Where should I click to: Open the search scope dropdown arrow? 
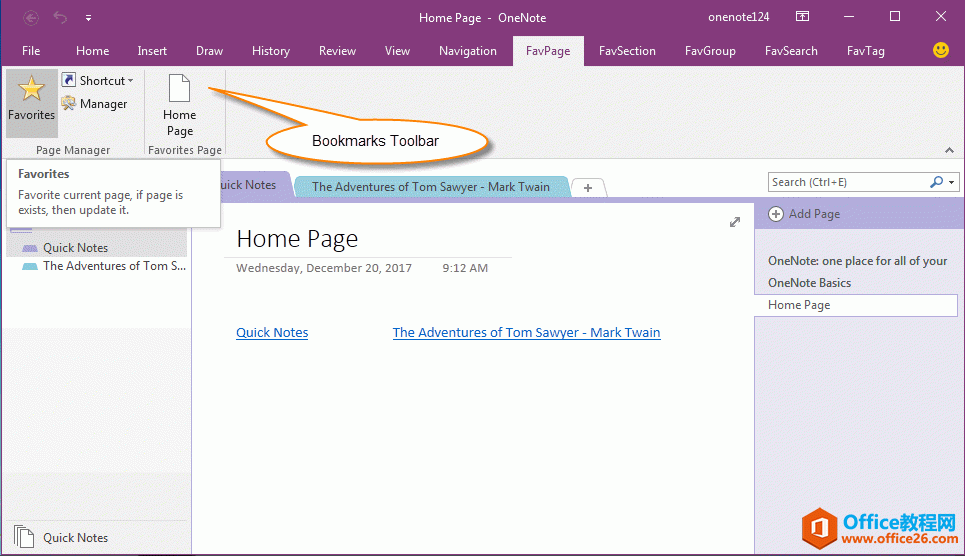pos(951,182)
